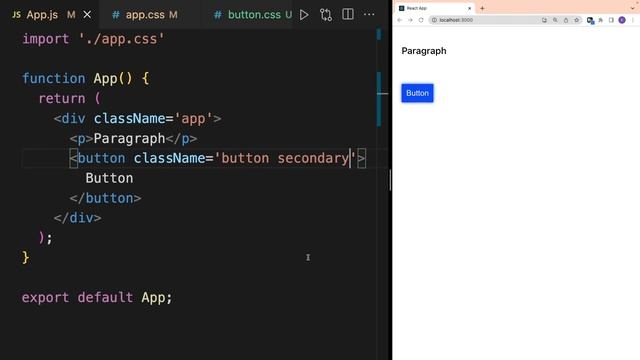Click the import './app.css' line
640x360 pixels.
[x=93, y=39]
